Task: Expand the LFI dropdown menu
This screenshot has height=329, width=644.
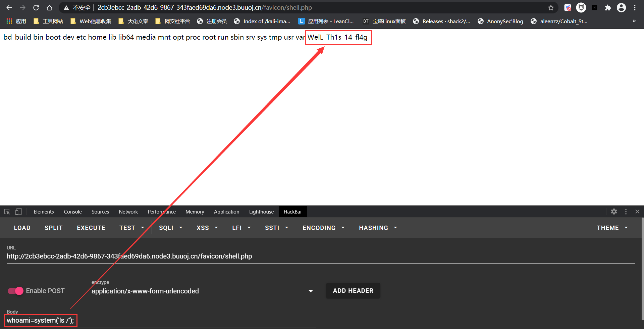Action: pos(241,228)
